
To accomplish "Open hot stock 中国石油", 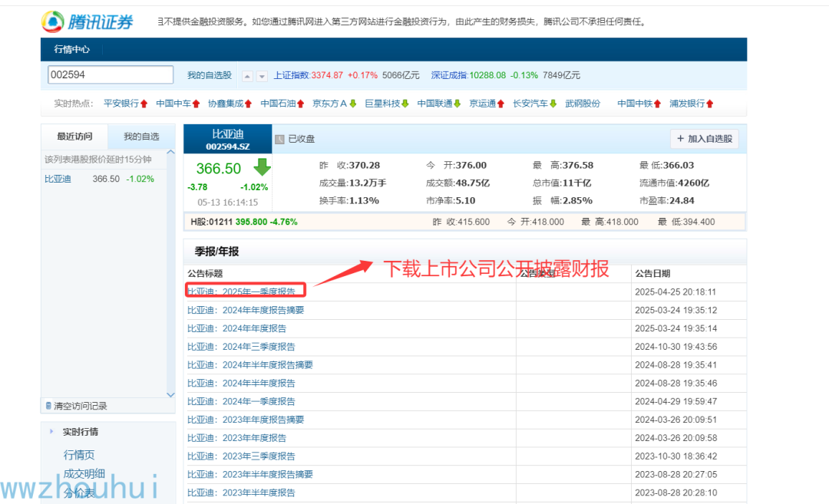I will click(x=278, y=104).
